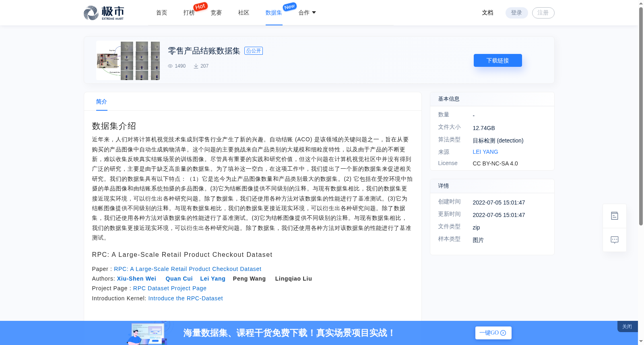Open author Quan Cui link
Viewport: 644px width, 345px height.
[179, 279]
